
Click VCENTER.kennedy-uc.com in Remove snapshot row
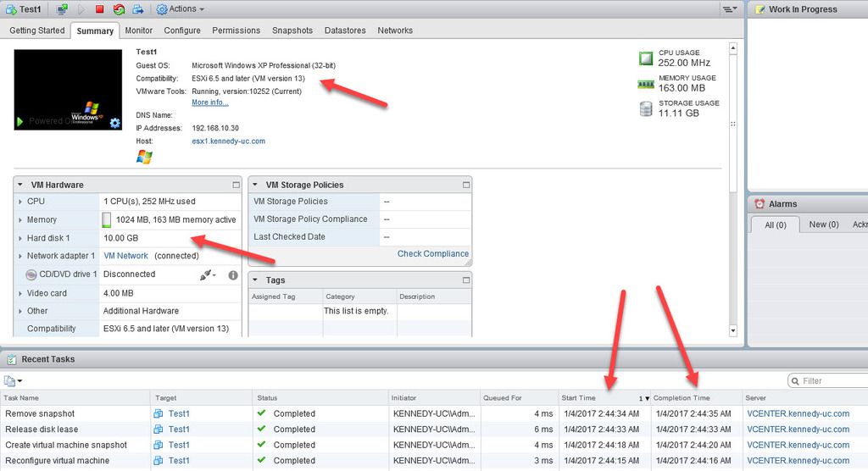pyautogui.click(x=798, y=413)
